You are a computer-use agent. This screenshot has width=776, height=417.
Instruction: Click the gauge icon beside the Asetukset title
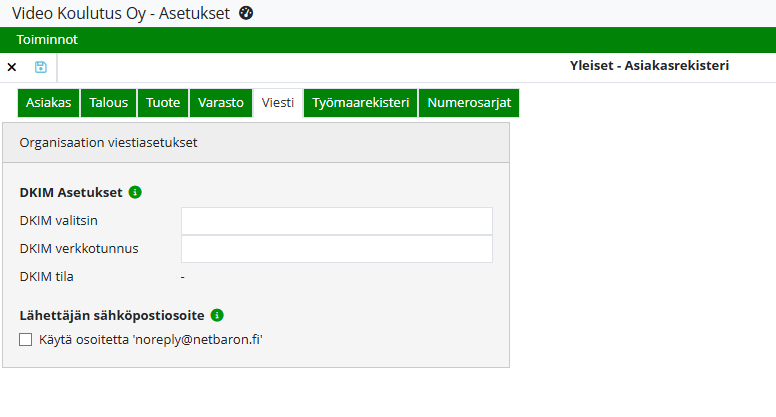pos(247,13)
